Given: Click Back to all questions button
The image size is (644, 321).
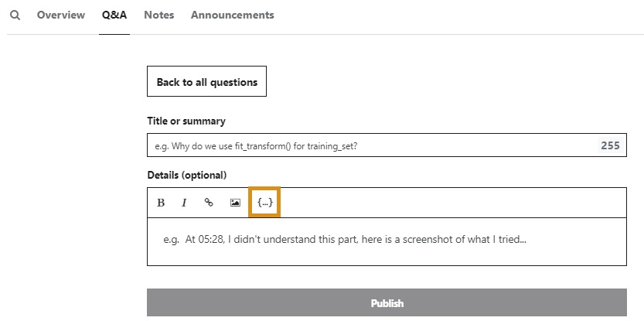Looking at the screenshot, I should coord(206,81).
